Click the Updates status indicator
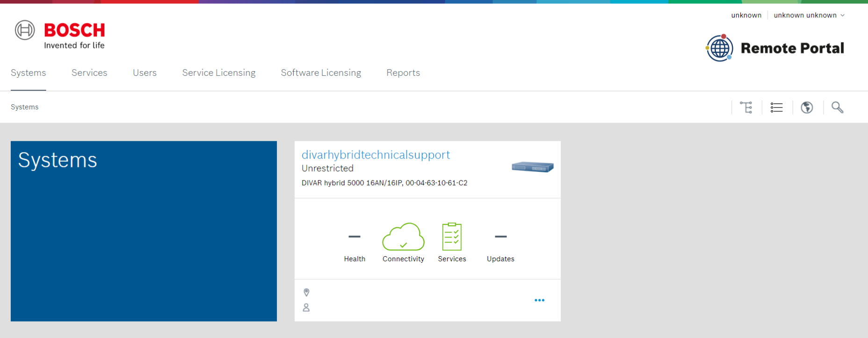The image size is (868, 338). 500,237
